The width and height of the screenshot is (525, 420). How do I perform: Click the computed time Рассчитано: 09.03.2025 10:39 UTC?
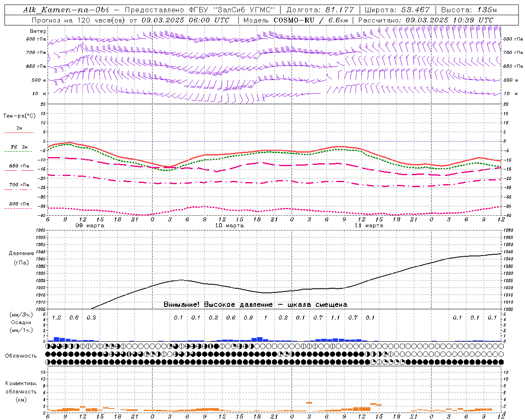pos(426,20)
